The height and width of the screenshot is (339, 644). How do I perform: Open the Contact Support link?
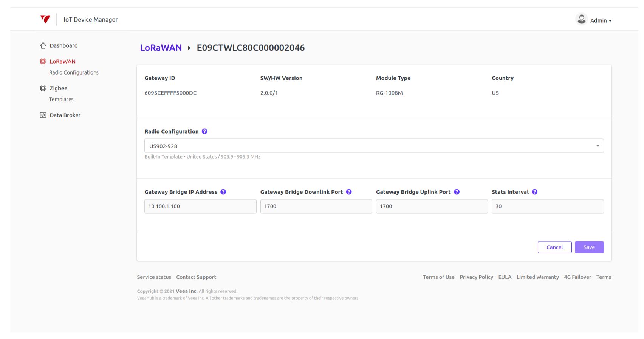(x=196, y=277)
